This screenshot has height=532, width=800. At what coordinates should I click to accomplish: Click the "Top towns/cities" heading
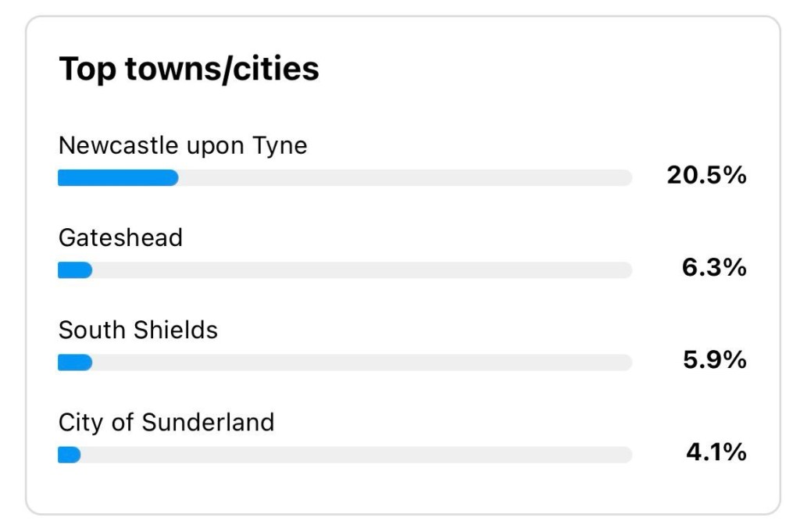coord(189,70)
